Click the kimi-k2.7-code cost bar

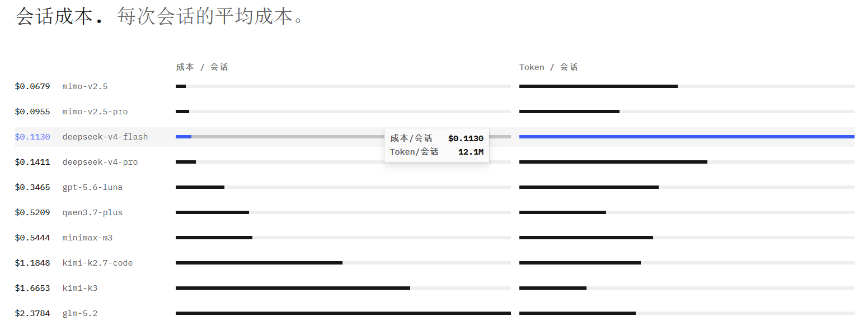click(x=259, y=263)
